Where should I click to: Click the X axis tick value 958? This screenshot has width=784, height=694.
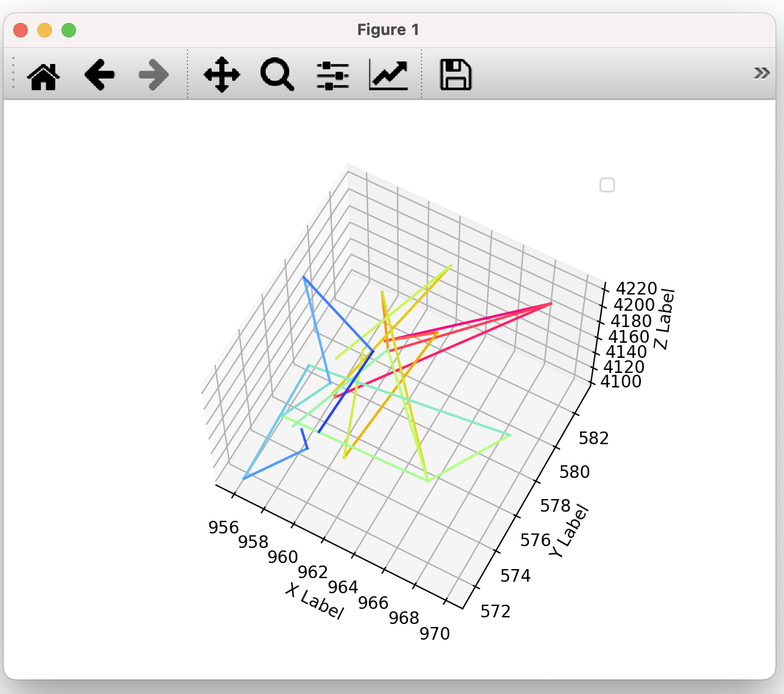coord(253,542)
